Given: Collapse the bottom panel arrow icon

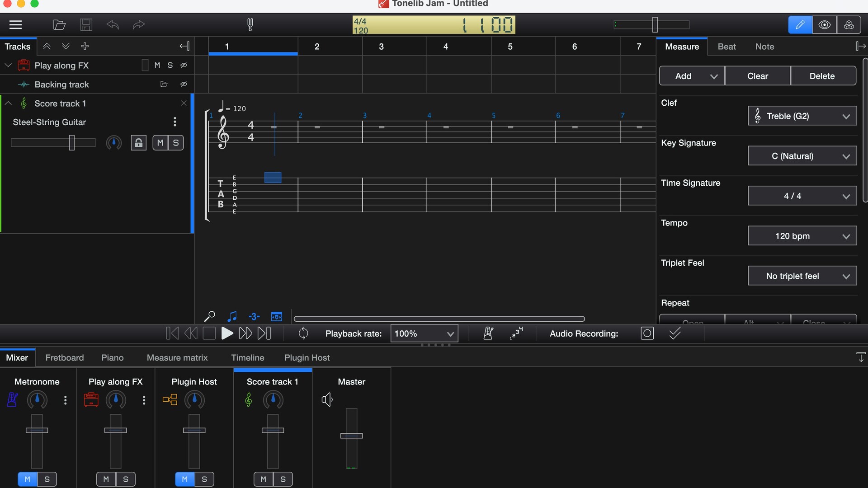Looking at the screenshot, I should click(861, 357).
